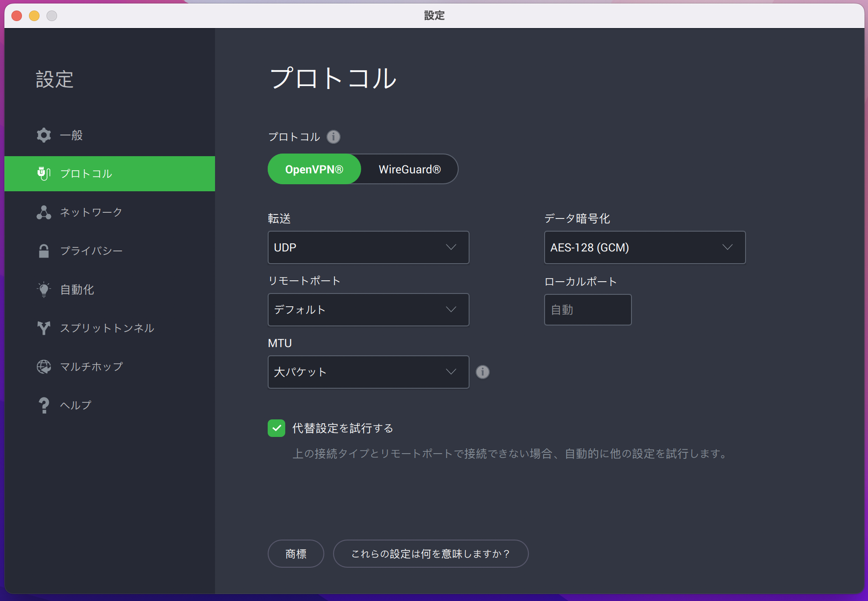Click the info icon next to the プロトコル label
Viewport: 868px width, 601px height.
tap(334, 137)
